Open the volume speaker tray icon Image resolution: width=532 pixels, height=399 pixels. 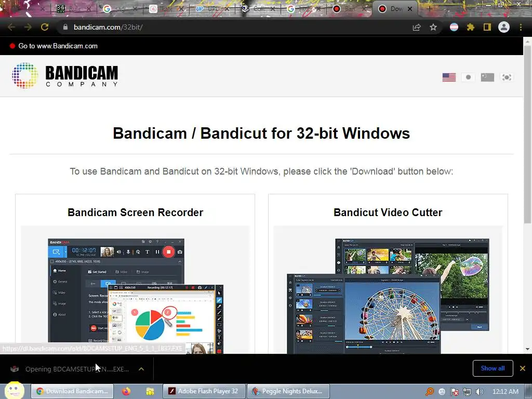pyautogui.click(x=480, y=392)
